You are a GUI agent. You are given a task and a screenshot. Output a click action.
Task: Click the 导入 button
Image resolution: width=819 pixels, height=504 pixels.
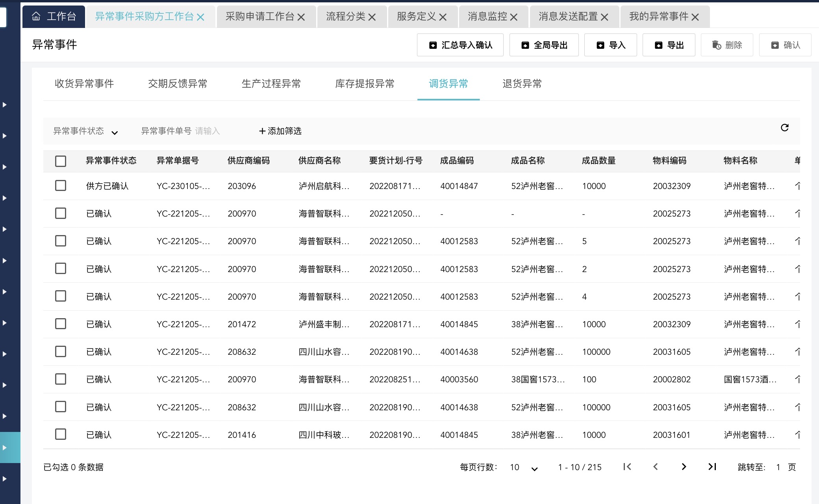coord(611,45)
